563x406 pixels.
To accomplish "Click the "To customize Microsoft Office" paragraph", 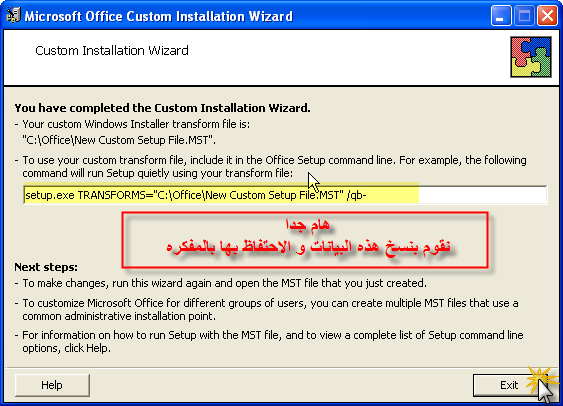I will (270, 309).
